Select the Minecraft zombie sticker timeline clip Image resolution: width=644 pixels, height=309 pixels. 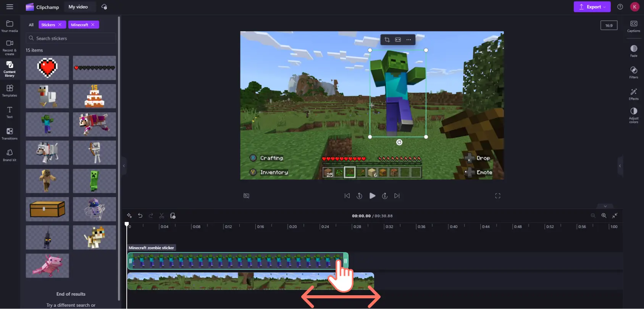[237, 261]
